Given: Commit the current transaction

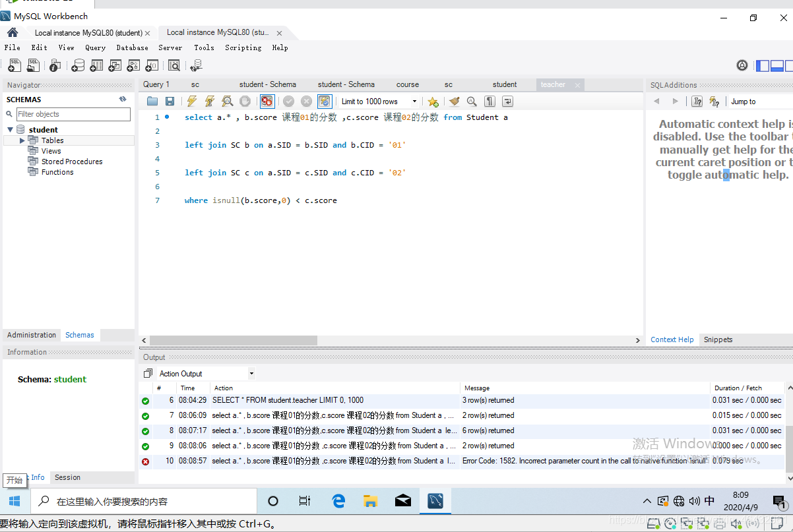Looking at the screenshot, I should 288,102.
